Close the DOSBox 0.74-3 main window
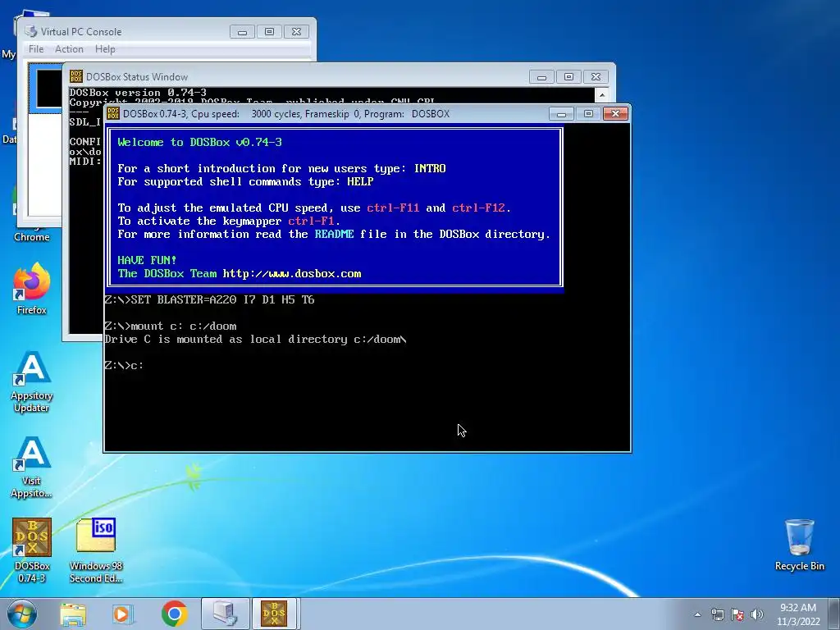 (615, 113)
